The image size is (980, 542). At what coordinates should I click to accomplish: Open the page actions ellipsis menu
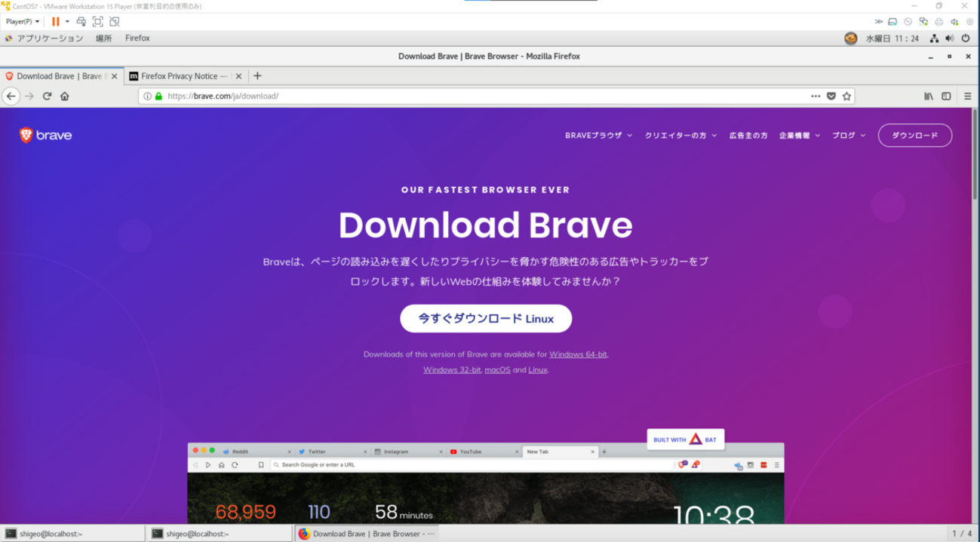816,96
